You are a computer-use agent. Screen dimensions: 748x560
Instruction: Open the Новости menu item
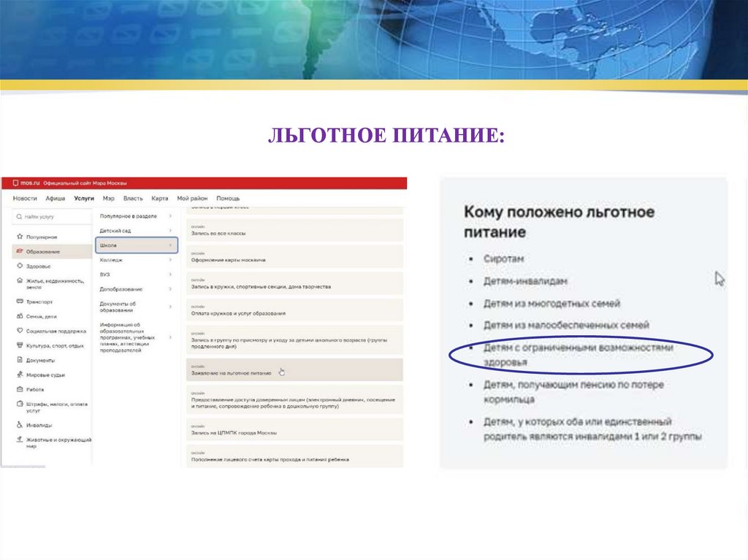25,199
